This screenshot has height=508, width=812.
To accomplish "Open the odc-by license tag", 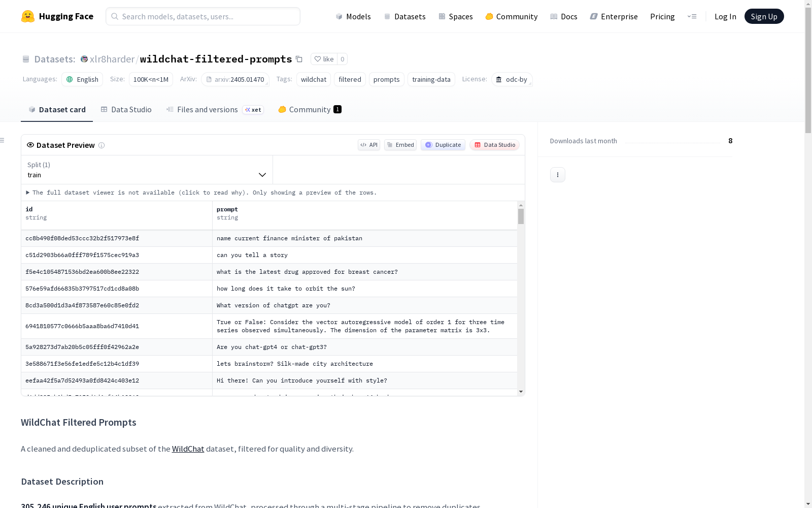I will [512, 79].
